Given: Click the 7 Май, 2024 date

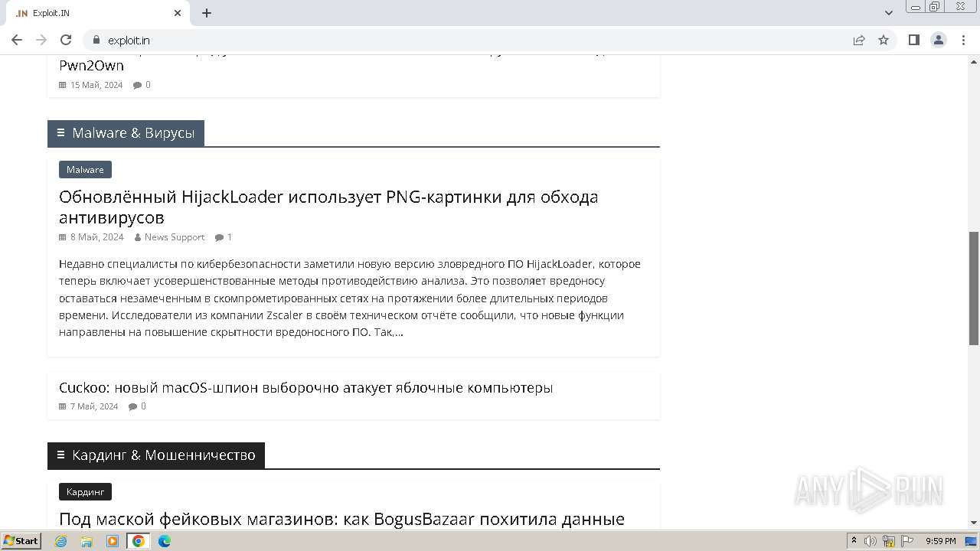Looking at the screenshot, I should point(94,406).
